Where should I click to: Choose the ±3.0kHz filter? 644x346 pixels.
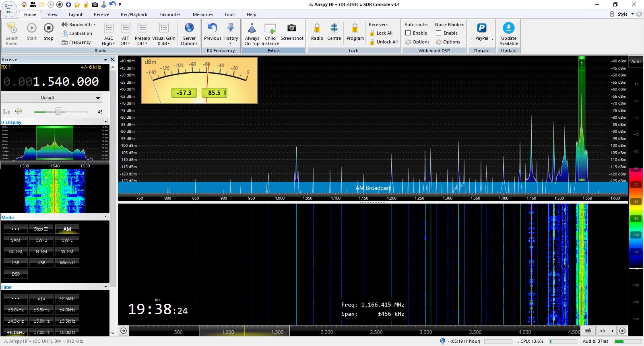pyautogui.click(x=16, y=310)
